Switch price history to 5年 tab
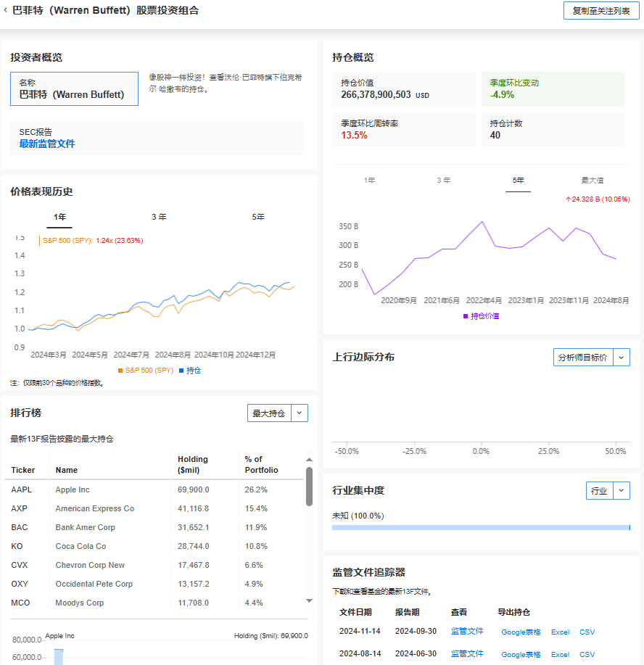The height and width of the screenshot is (665, 644). (x=258, y=217)
